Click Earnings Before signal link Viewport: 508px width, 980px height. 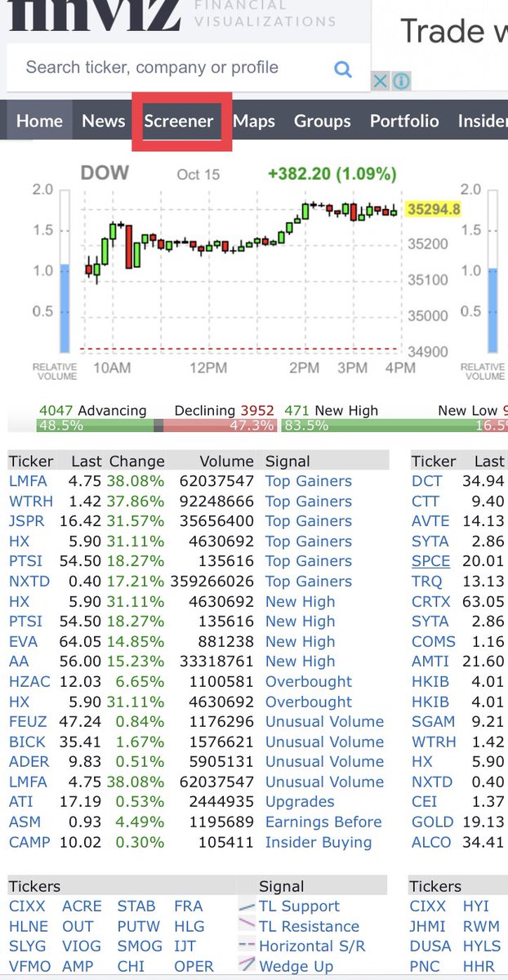pos(323,822)
